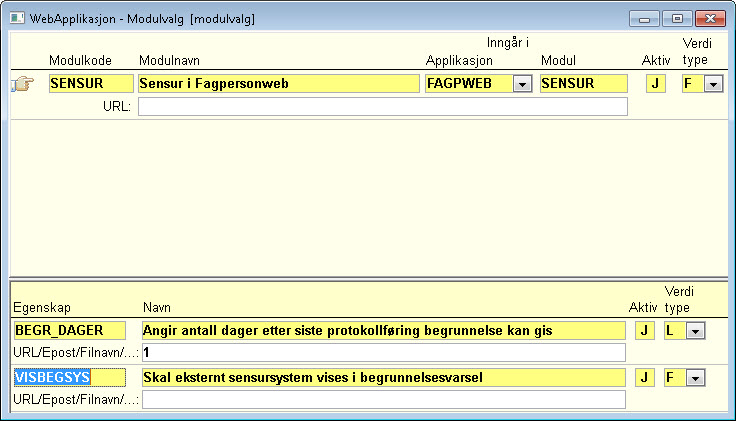Click the application icon in title bar

[x=17, y=18]
